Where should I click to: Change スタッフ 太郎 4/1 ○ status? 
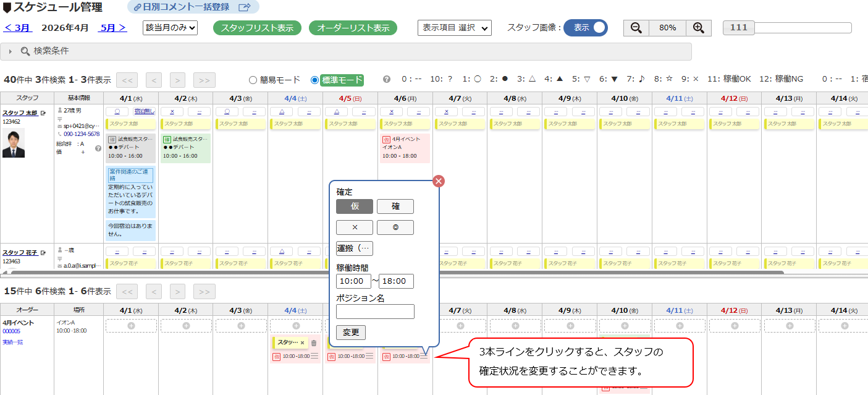tap(117, 112)
